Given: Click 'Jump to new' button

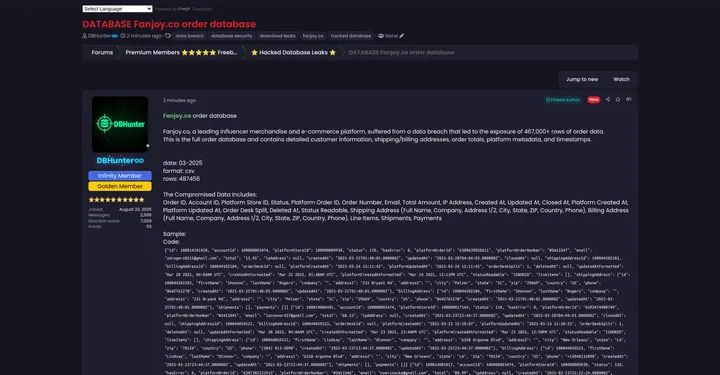Looking at the screenshot, I should (x=582, y=79).
